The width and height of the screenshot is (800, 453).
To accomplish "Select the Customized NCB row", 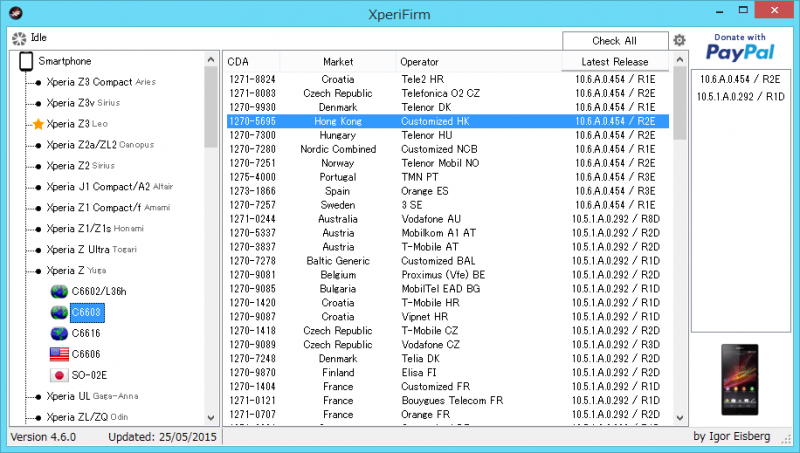I will (x=447, y=149).
